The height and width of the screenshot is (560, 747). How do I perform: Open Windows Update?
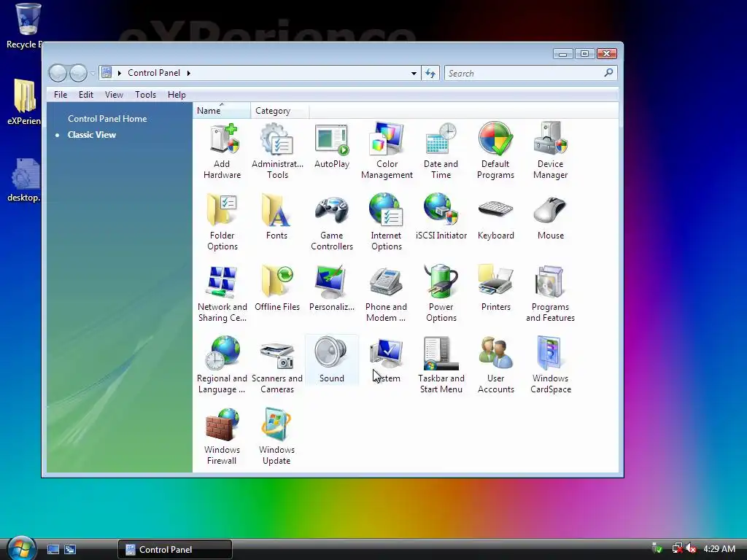click(276, 437)
